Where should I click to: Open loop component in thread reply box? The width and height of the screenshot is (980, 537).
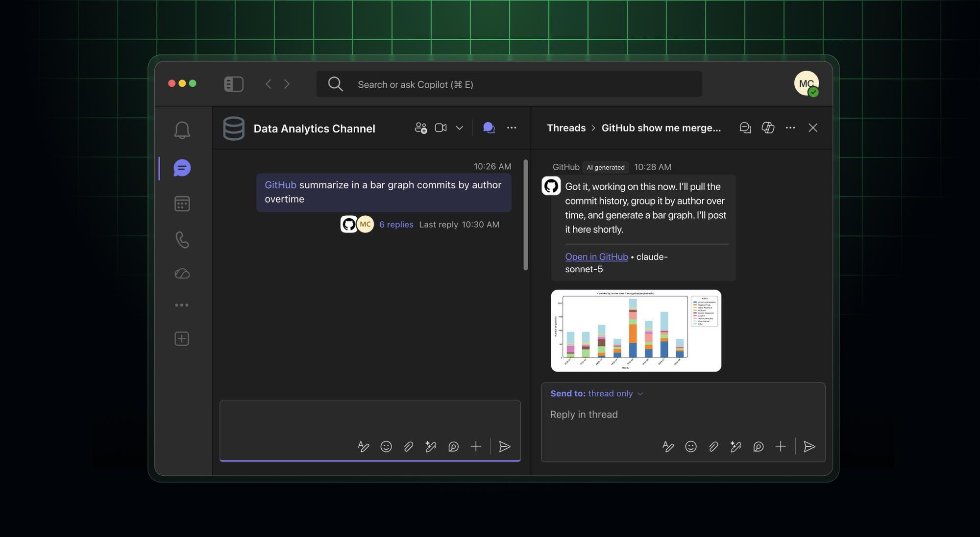point(758,446)
